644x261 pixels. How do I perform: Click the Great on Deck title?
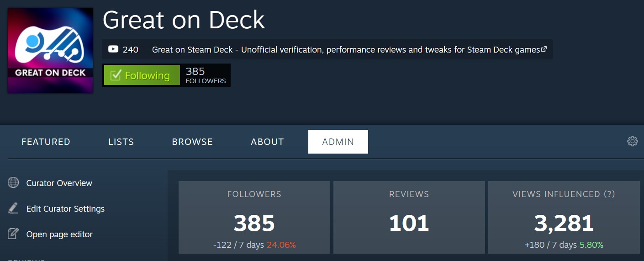(184, 20)
